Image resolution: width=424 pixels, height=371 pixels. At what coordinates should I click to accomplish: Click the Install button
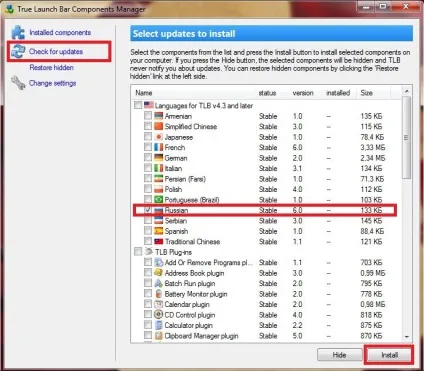[389, 355]
